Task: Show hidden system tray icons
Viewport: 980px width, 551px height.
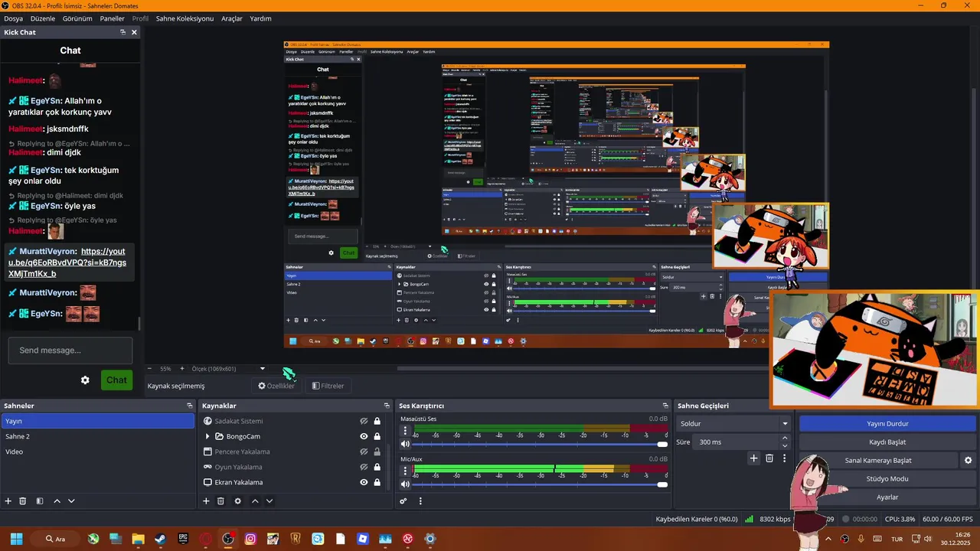Action: click(x=828, y=539)
